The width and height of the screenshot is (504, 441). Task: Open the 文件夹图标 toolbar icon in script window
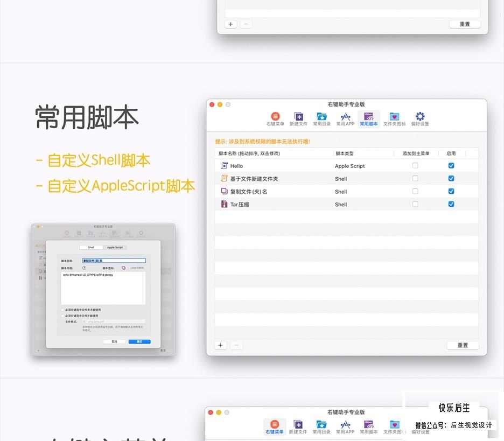click(394, 118)
